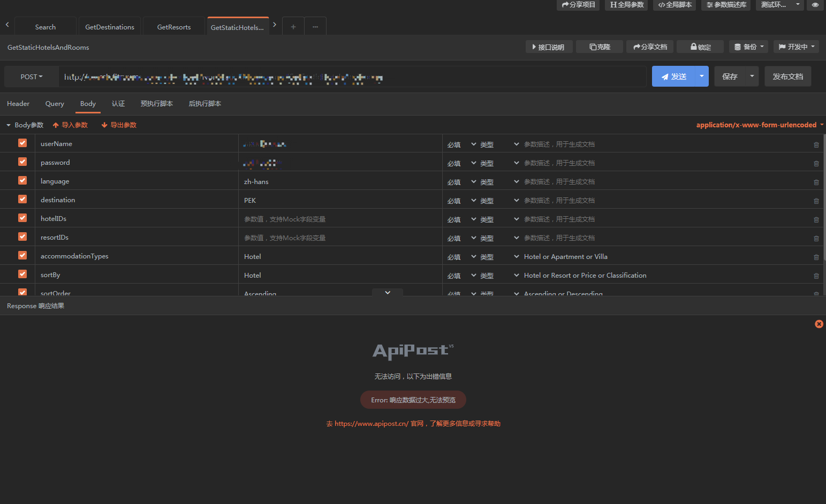This screenshot has height=504, width=826.
Task: Uncheck the hotelIDs parameter checkbox
Action: (22, 218)
